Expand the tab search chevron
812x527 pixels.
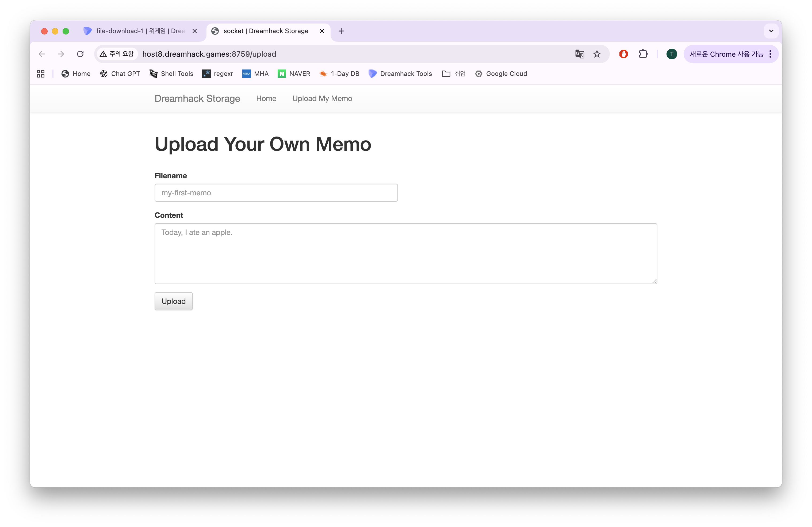(x=771, y=31)
